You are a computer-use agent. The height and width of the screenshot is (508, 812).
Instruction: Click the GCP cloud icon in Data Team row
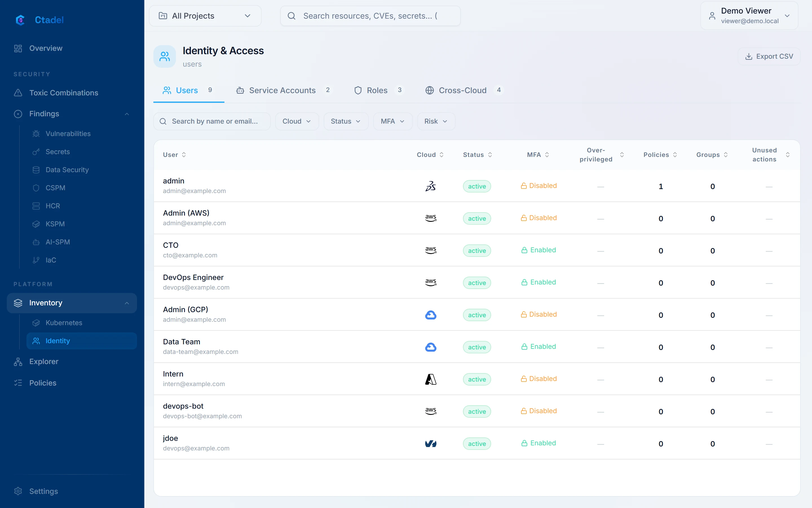431,347
